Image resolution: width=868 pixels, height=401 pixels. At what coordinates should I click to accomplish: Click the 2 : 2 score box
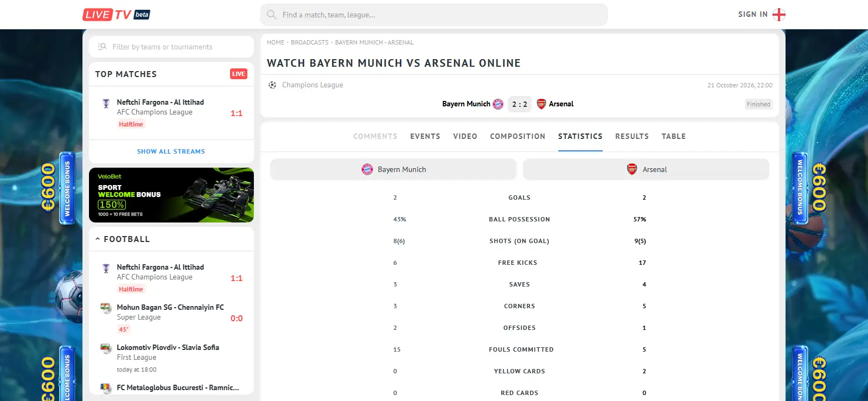coord(520,104)
